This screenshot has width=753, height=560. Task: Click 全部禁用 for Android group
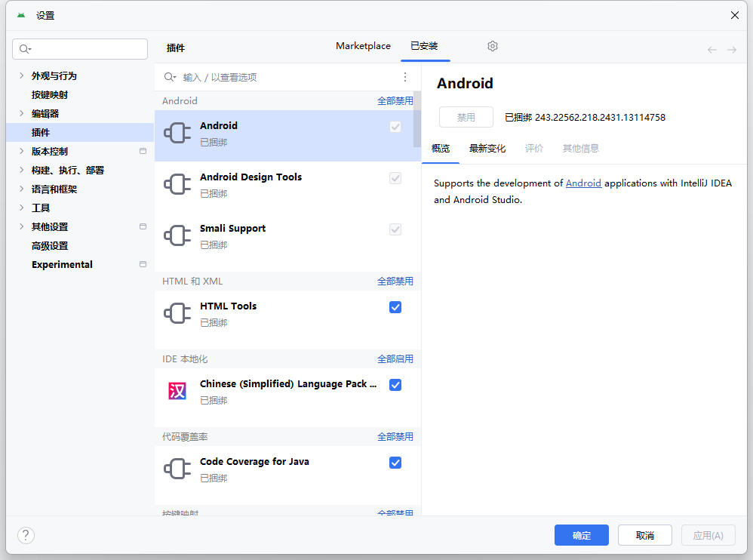[x=395, y=101]
